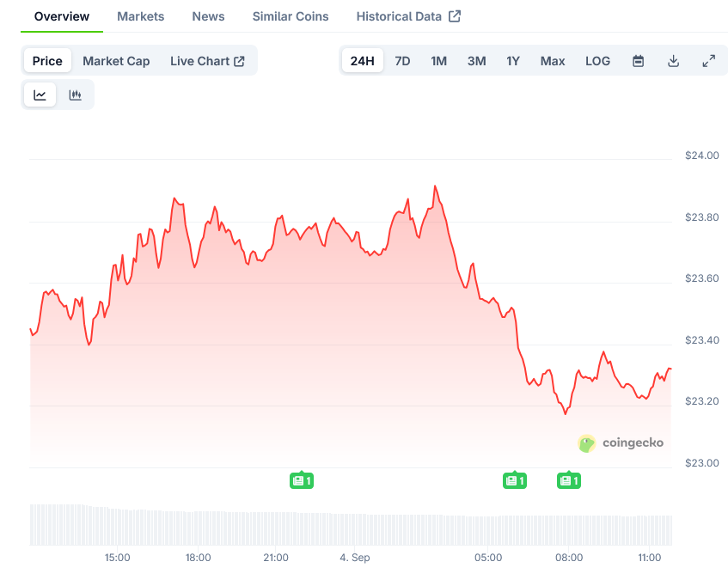Click the 4. Sep date axis label
728x580 pixels.
coord(355,558)
